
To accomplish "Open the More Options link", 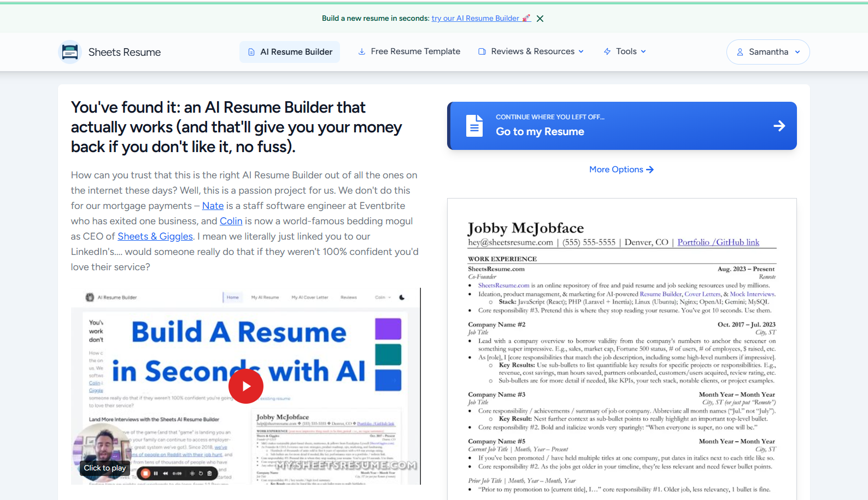I will coord(621,170).
